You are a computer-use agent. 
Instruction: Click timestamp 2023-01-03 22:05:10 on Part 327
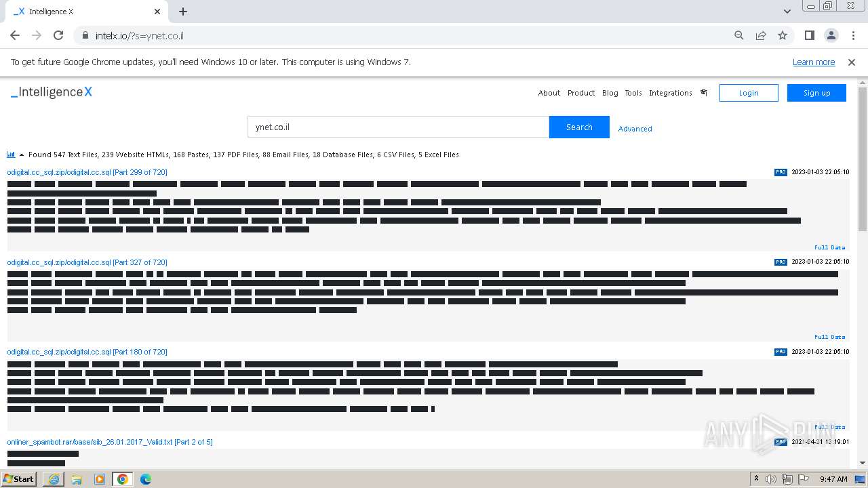click(820, 262)
